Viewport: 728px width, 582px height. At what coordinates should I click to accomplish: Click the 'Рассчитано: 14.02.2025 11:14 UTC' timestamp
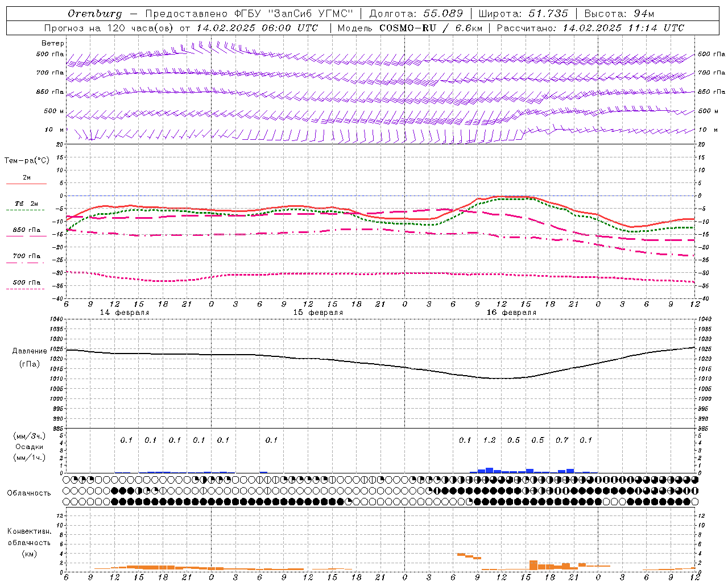point(590,28)
